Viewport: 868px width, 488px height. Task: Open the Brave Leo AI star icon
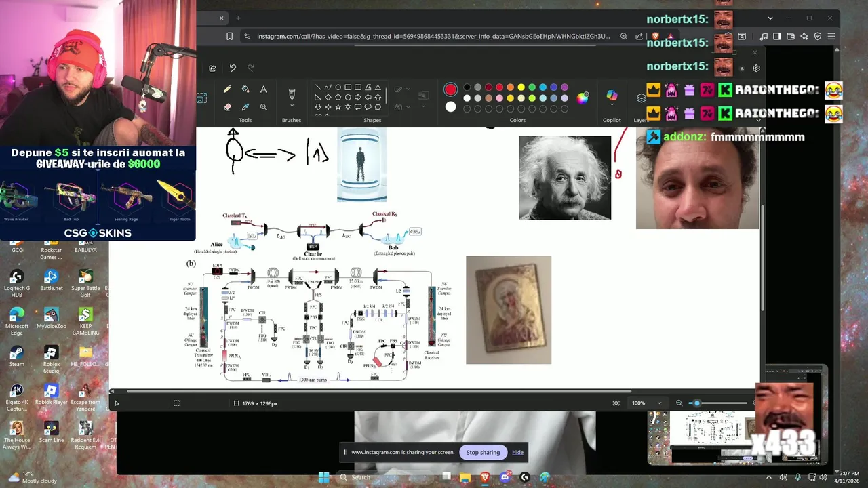pos(804,37)
